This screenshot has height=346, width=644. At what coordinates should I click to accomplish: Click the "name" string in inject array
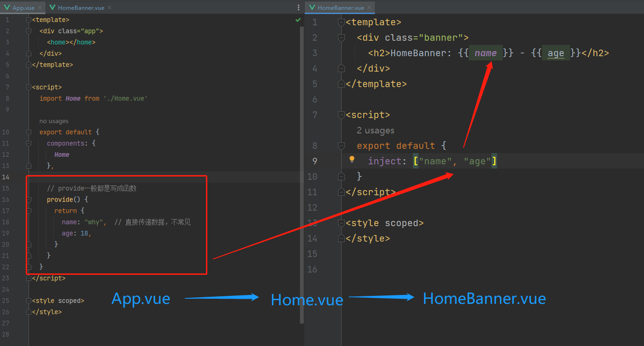435,162
